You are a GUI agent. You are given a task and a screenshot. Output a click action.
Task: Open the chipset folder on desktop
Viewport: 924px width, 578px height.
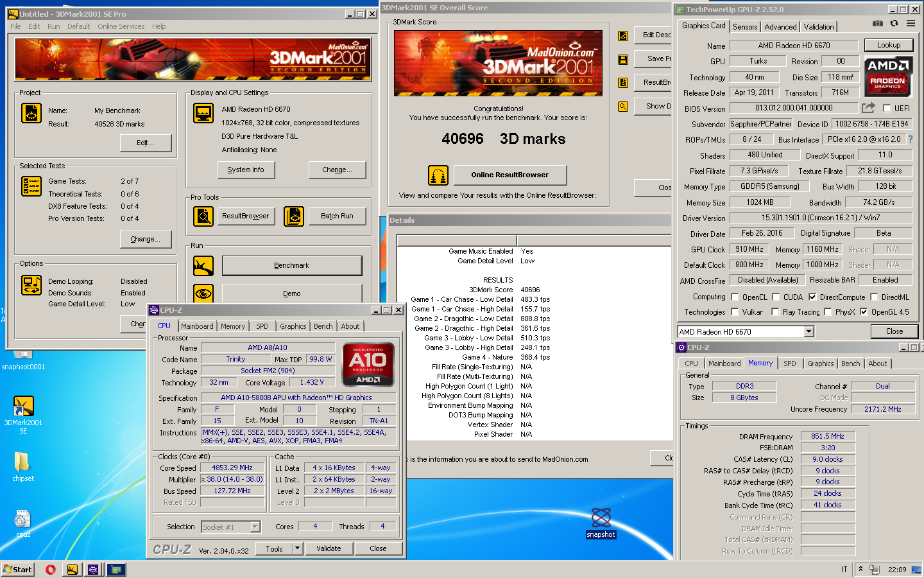(23, 466)
